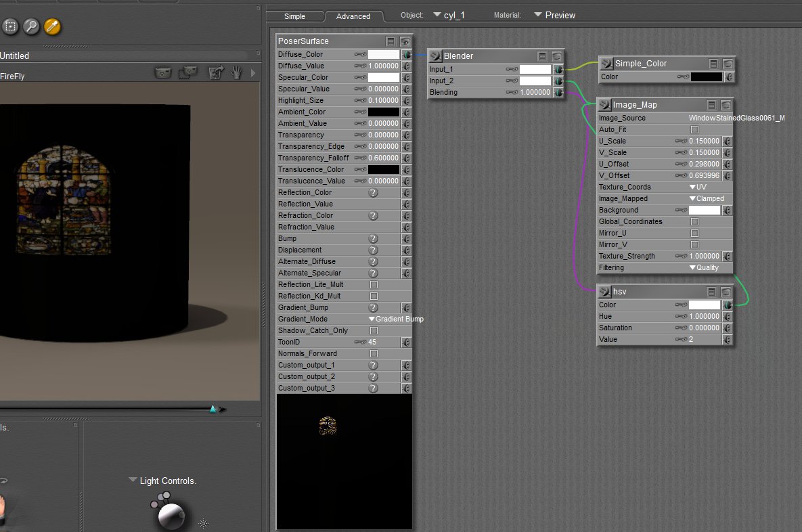
Task: Enable the Shadow_Catch_Only checkbox
Action: [374, 330]
